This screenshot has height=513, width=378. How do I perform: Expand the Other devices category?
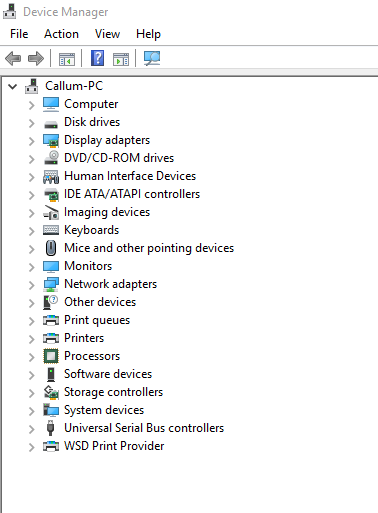pyautogui.click(x=31, y=303)
